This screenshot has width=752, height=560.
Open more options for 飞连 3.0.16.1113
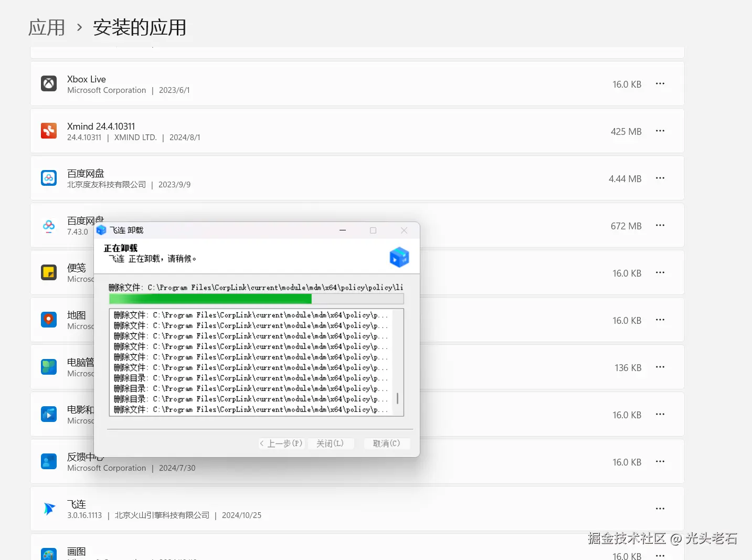660,509
